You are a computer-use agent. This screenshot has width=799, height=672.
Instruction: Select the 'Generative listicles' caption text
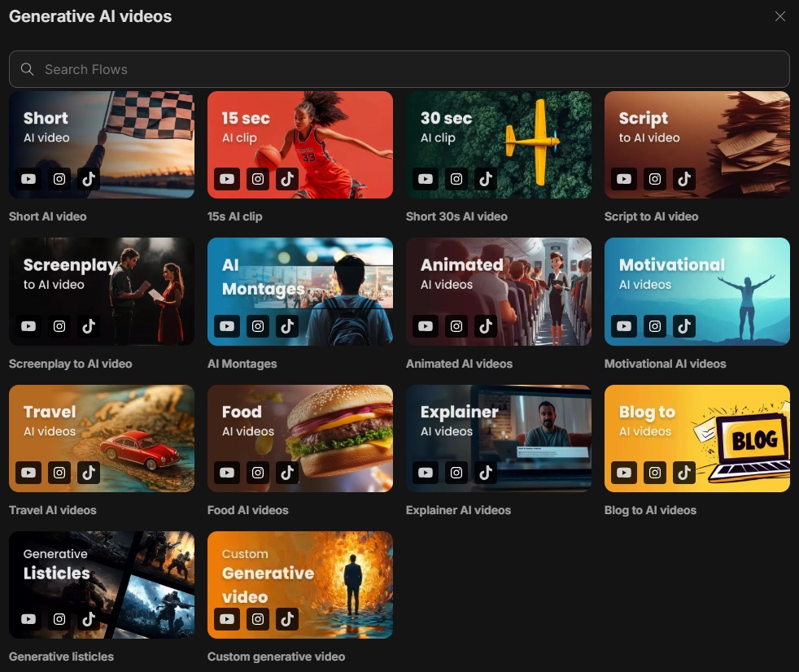(x=61, y=657)
